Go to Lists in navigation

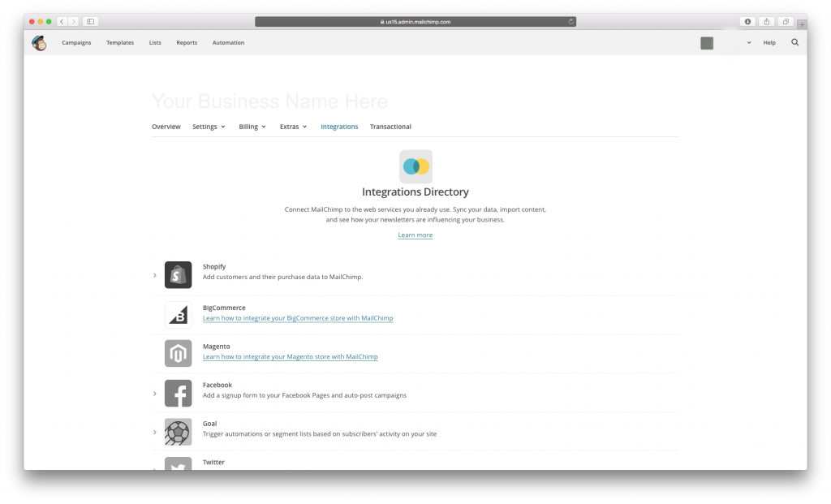click(x=155, y=43)
